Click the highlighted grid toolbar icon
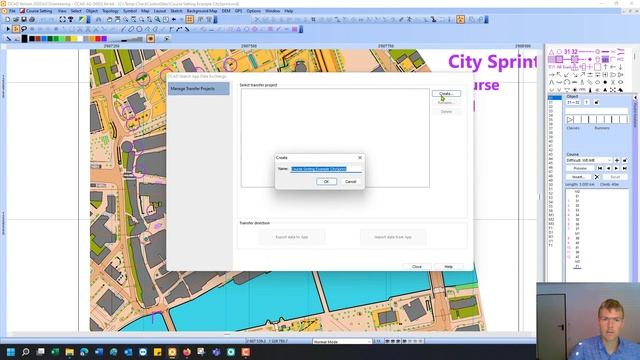Screen dimensions: 640x360 pyautogui.click(x=190, y=20)
